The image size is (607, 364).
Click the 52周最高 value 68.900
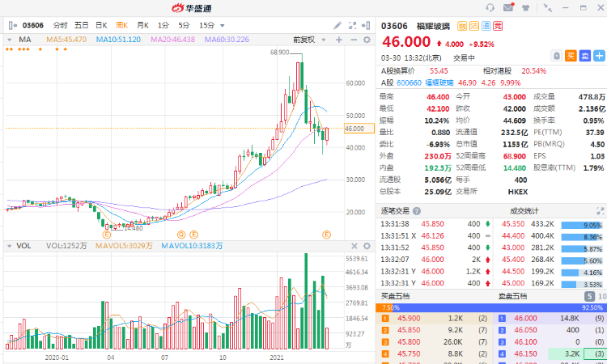(514, 156)
